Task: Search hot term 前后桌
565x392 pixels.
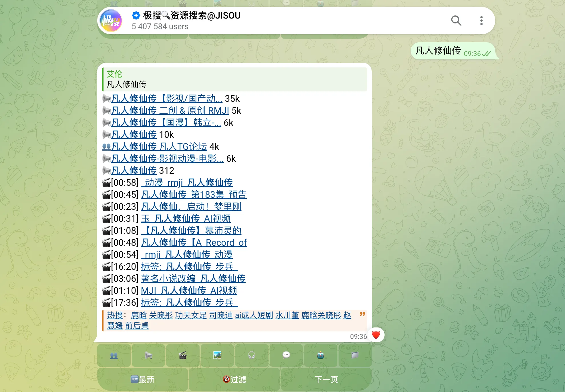Action: pyautogui.click(x=137, y=325)
